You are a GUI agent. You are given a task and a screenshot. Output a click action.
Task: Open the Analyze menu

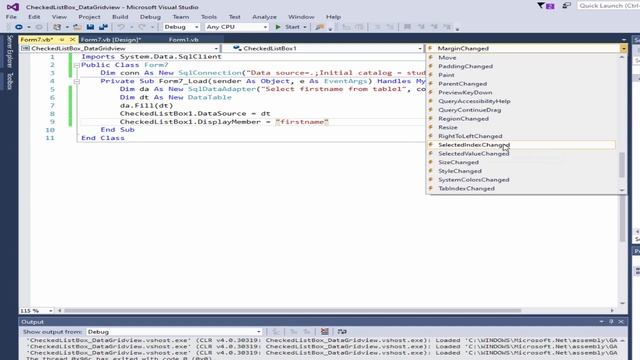click(264, 17)
